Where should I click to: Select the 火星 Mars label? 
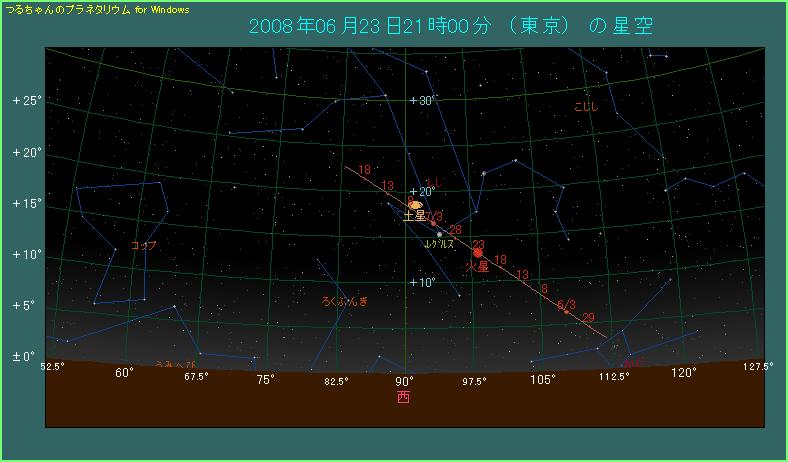[477, 268]
